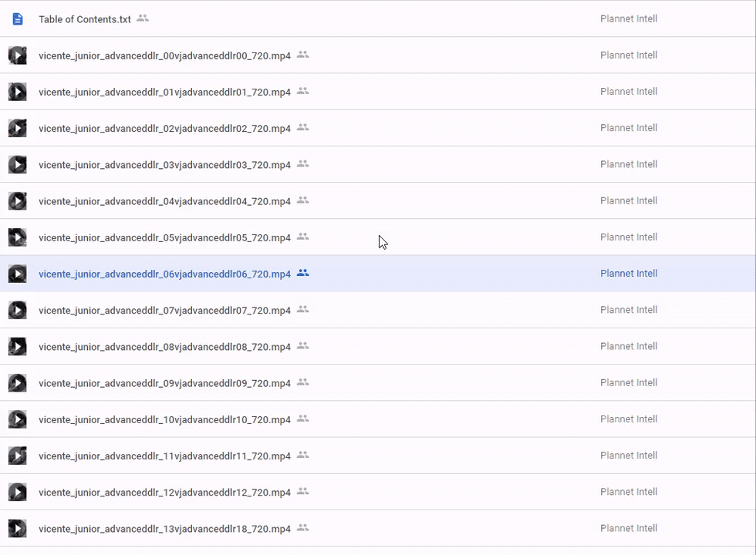Open Table of Contents.txt file name
This screenshot has height=555, width=756.
tap(85, 19)
